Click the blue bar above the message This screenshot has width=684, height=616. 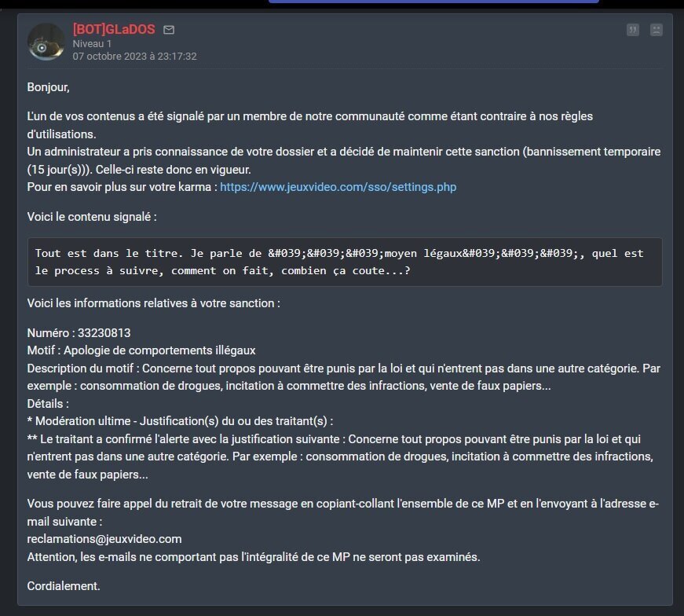(433, 2)
